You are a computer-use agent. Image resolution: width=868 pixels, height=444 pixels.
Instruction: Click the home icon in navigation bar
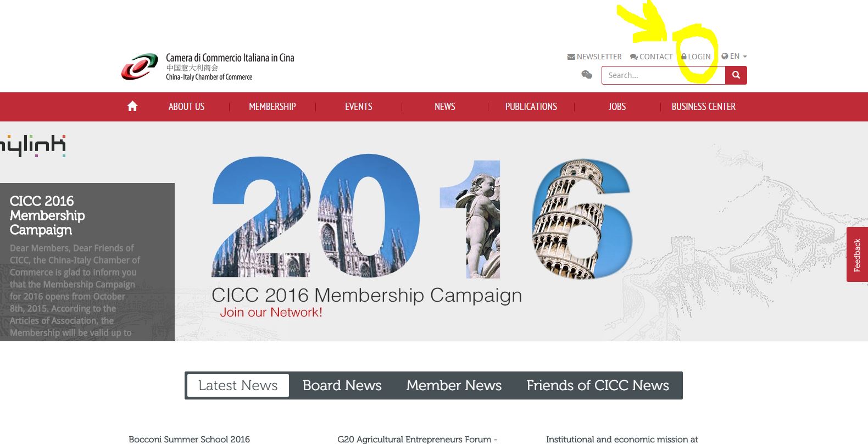[x=132, y=107]
